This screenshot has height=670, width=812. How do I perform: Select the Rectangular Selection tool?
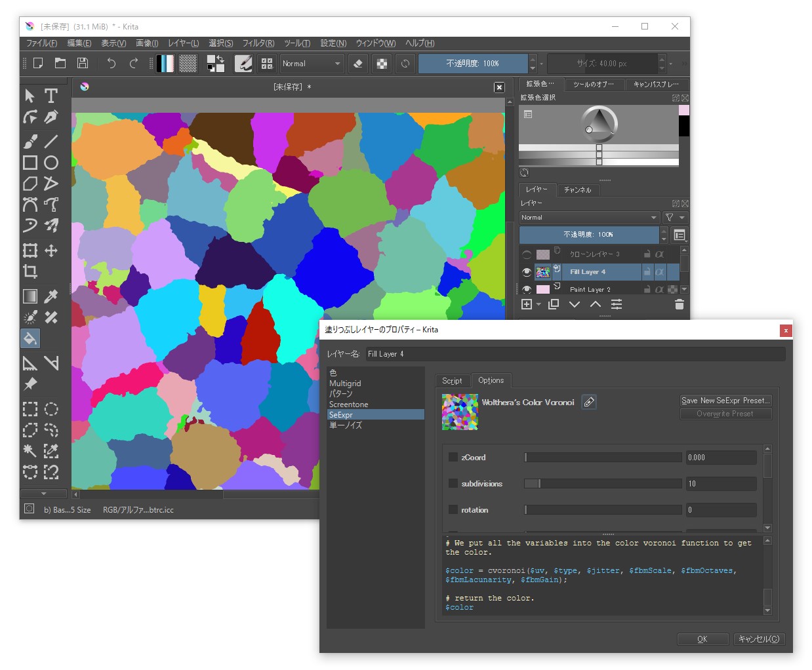click(x=30, y=409)
